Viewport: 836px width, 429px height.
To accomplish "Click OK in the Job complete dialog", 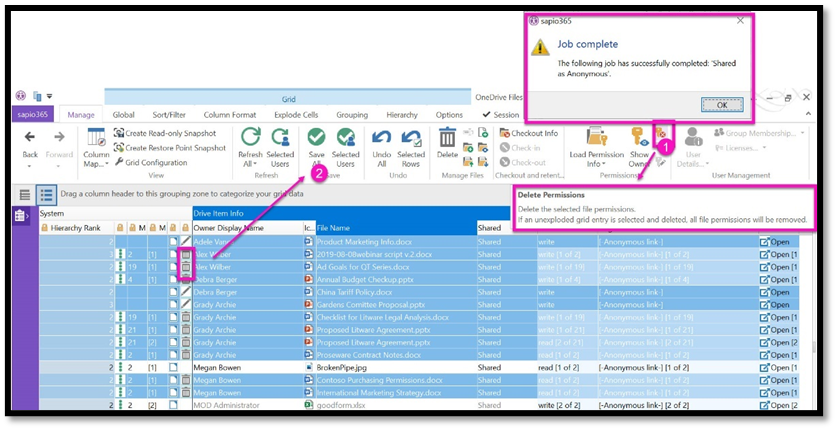I will 721,105.
